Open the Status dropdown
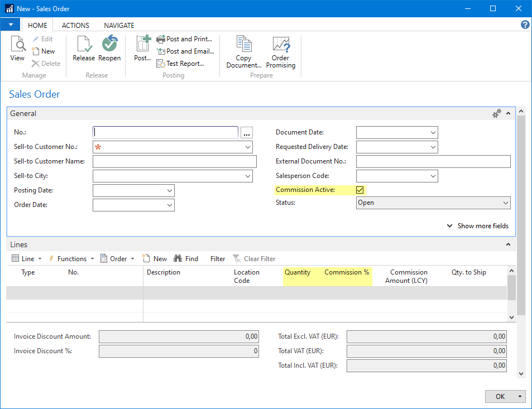Image resolution: width=532 pixels, height=409 pixels. click(505, 203)
